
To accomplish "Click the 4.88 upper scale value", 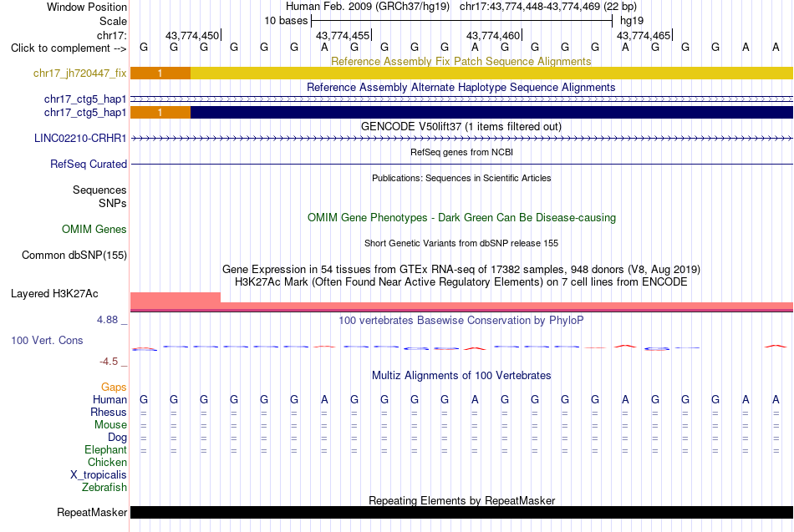I will pyautogui.click(x=107, y=320).
